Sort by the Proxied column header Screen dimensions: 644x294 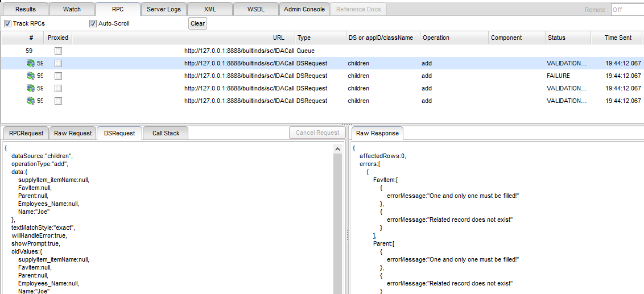point(58,38)
